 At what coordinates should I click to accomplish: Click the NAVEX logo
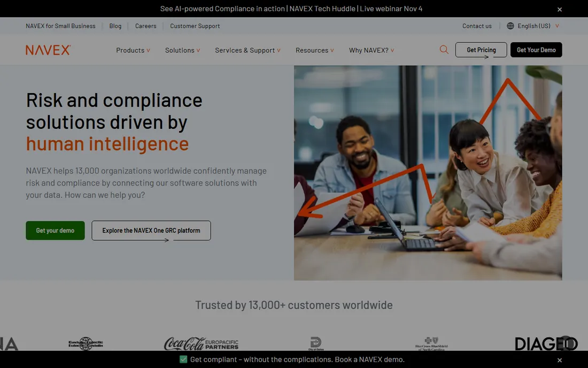point(48,50)
